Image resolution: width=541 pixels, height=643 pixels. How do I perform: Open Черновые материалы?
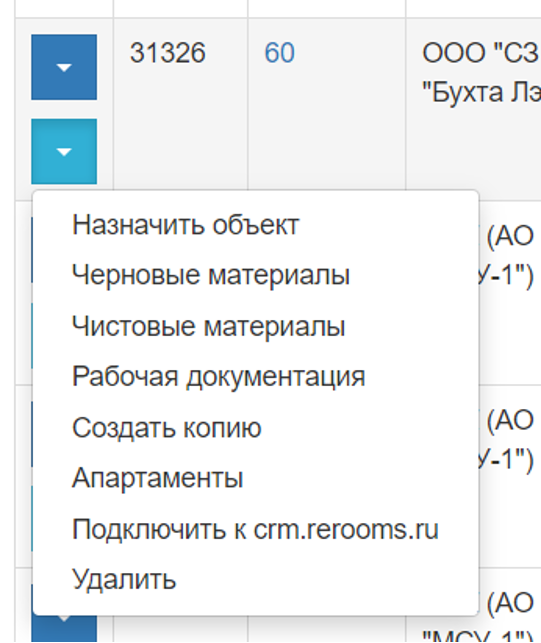click(x=211, y=275)
